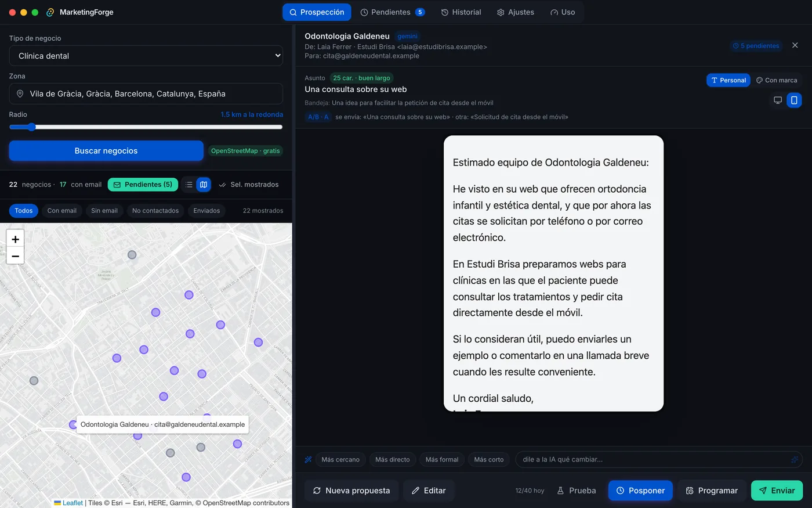The image size is (812, 508).
Task: Apply the Más directo tone
Action: click(x=393, y=460)
